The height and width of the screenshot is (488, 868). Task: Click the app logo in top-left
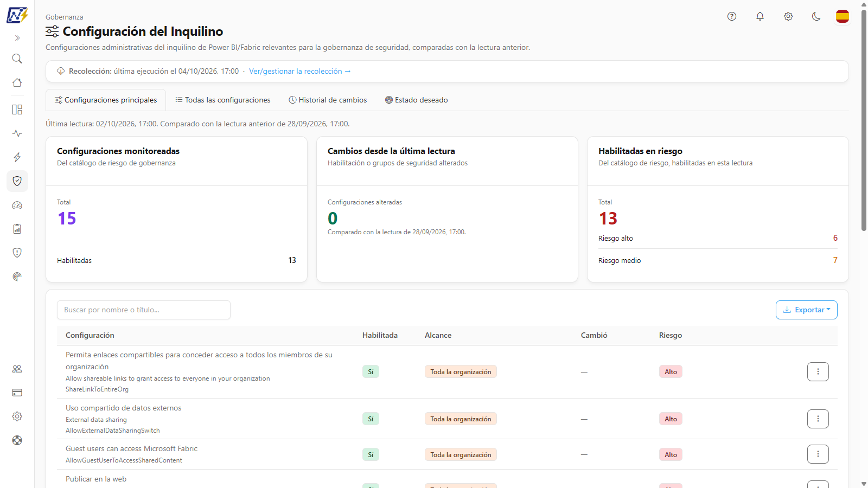coord(17,15)
